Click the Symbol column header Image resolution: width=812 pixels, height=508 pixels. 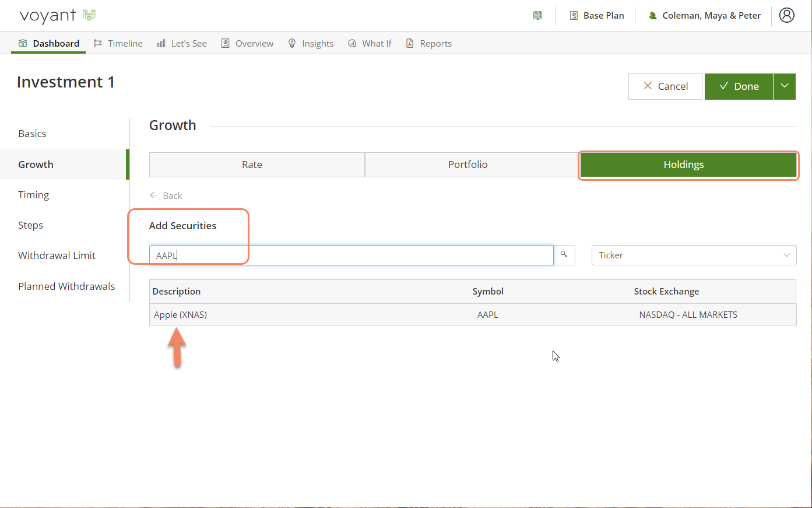pyautogui.click(x=488, y=291)
